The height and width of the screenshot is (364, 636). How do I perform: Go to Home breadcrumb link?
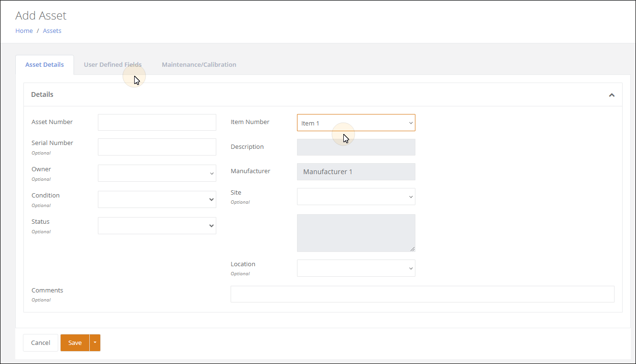click(x=24, y=31)
